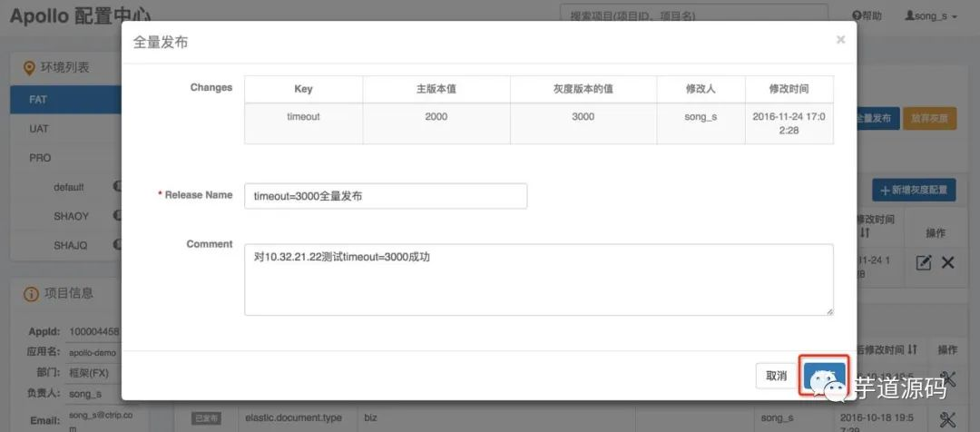Click the 修改时间 column header in Changes
The image size is (980, 432).
point(789,90)
